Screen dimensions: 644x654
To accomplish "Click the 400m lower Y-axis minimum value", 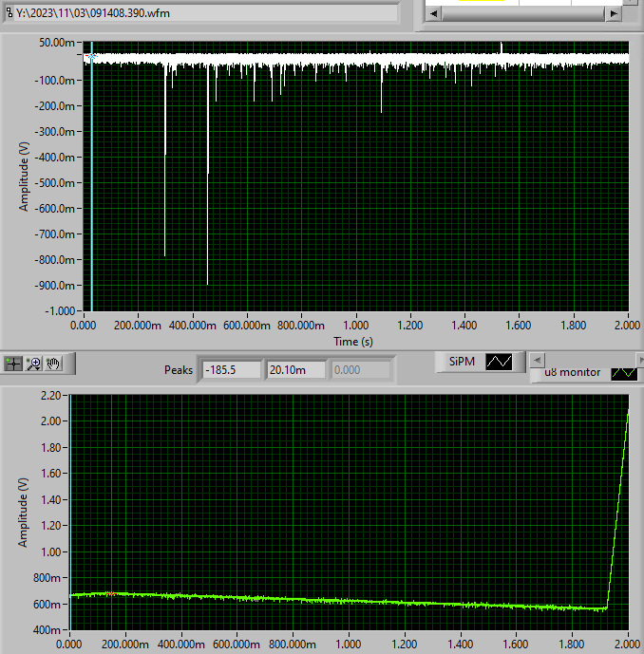I will pyautogui.click(x=46, y=630).
